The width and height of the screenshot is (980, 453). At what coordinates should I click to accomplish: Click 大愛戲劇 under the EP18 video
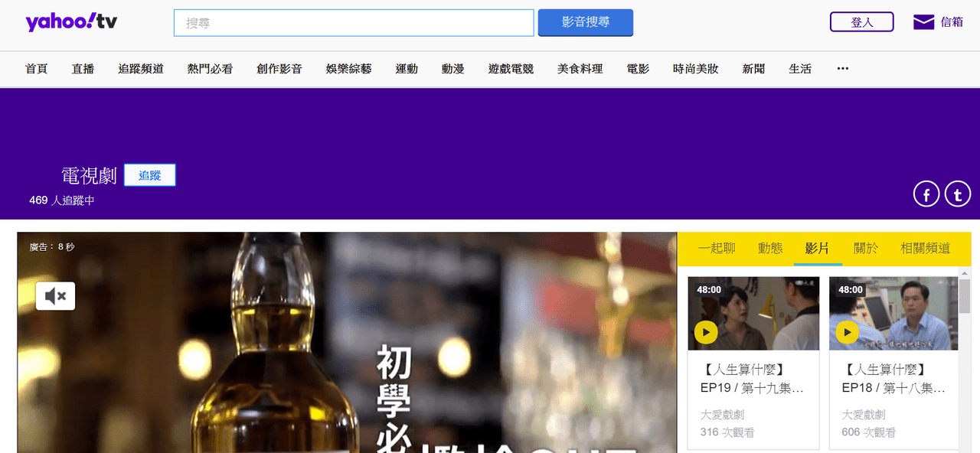864,415
